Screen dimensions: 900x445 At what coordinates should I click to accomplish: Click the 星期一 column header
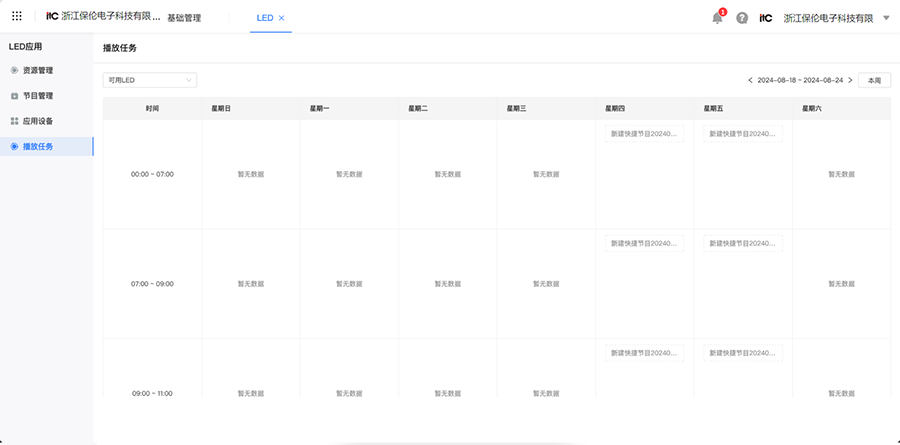[x=350, y=108]
